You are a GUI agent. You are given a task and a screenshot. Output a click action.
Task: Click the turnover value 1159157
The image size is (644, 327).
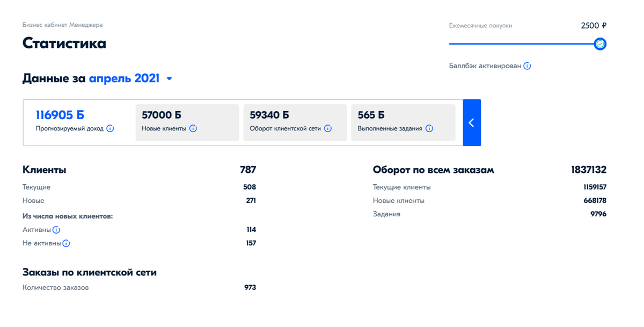595,187
